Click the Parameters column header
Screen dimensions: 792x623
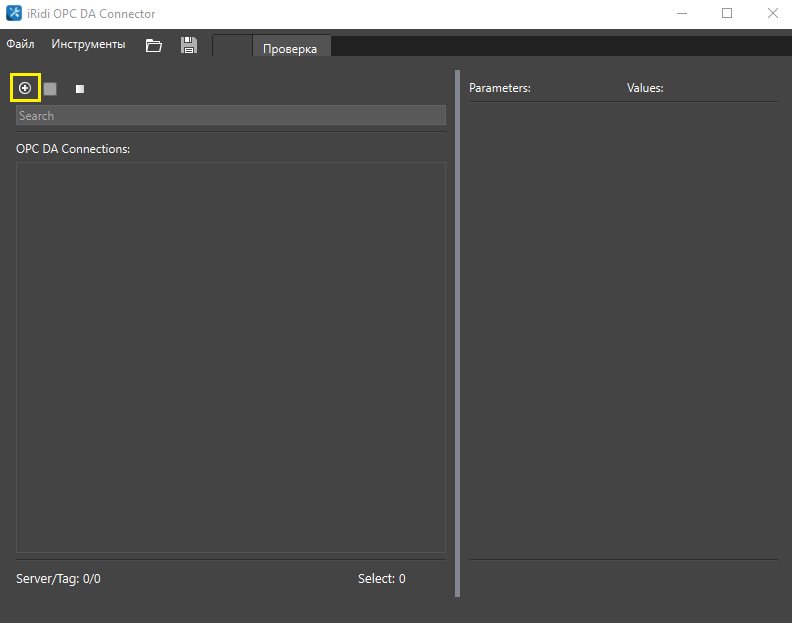point(499,88)
